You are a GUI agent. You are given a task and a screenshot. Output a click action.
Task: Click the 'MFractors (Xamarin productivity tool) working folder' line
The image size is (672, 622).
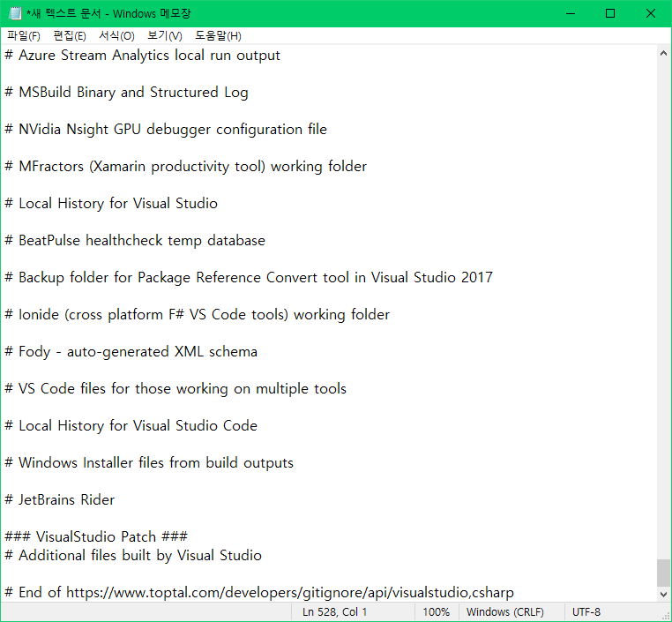pyautogui.click(x=185, y=167)
